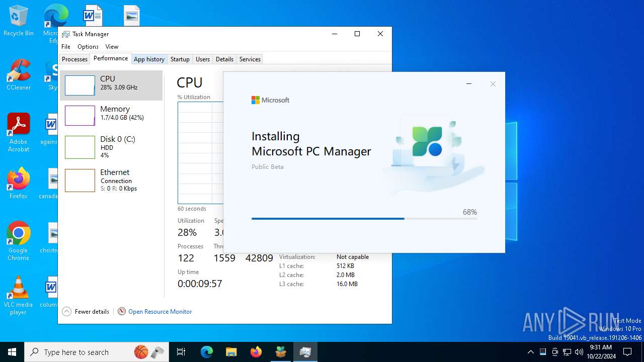Select Disk 0 (C:) performance item

coord(111,147)
